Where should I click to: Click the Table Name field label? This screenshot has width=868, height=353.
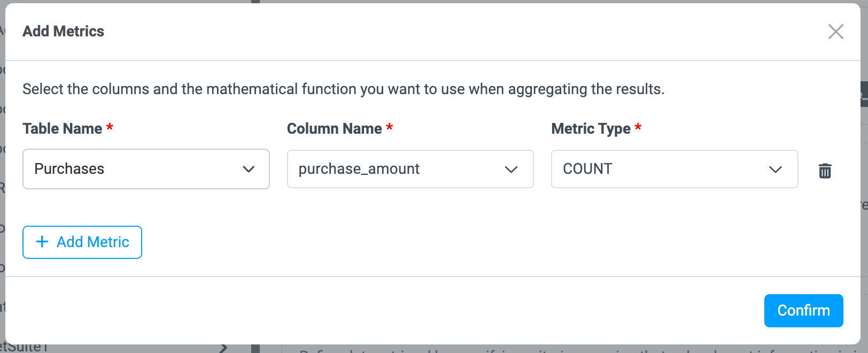point(62,128)
